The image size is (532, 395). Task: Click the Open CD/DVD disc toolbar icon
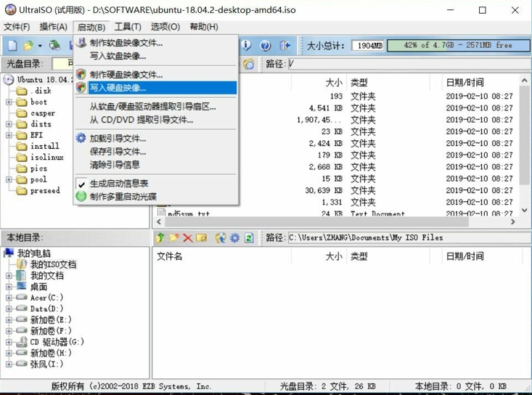54,46
